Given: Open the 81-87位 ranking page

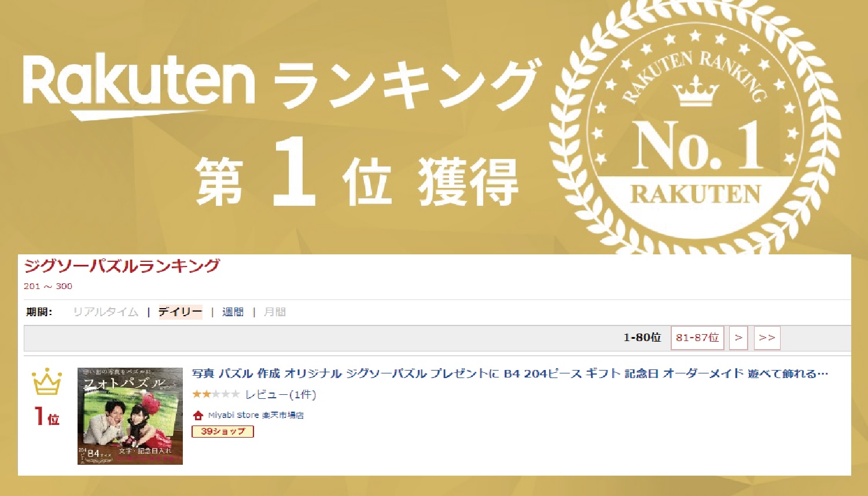Looking at the screenshot, I should tap(697, 338).
